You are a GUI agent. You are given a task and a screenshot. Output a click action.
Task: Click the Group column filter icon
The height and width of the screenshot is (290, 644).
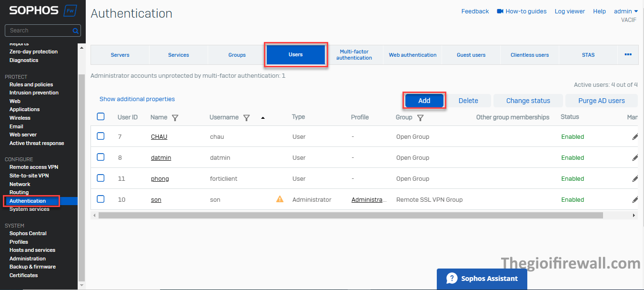[420, 117]
